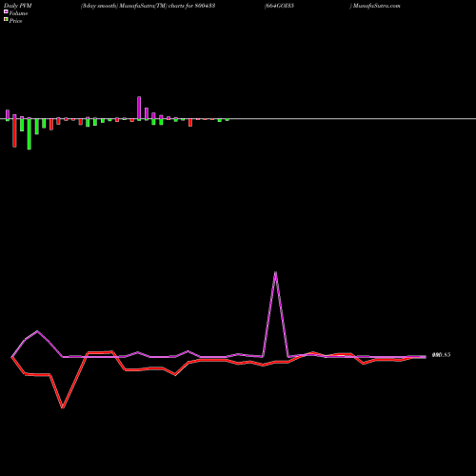Select the 'Price' legend label
Viewport: 476px width, 476px height.
[x=15, y=21]
